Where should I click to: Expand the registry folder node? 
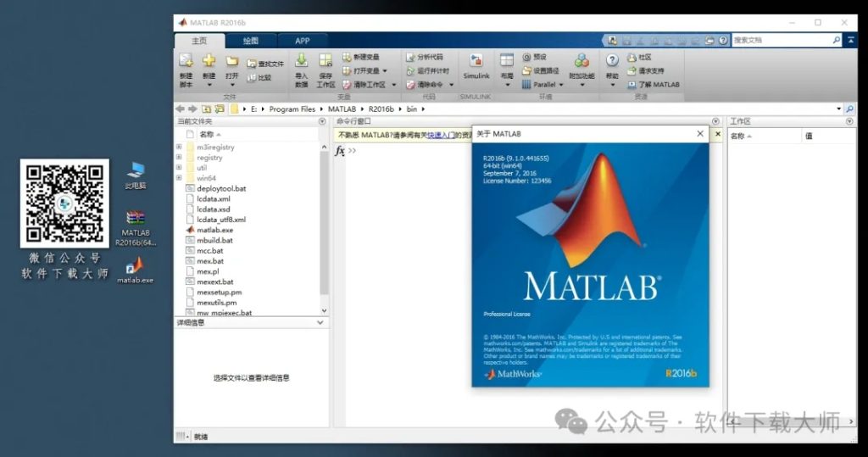(179, 158)
